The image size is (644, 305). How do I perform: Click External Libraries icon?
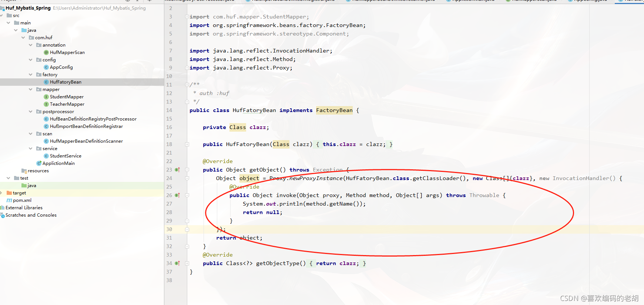(x=2, y=208)
